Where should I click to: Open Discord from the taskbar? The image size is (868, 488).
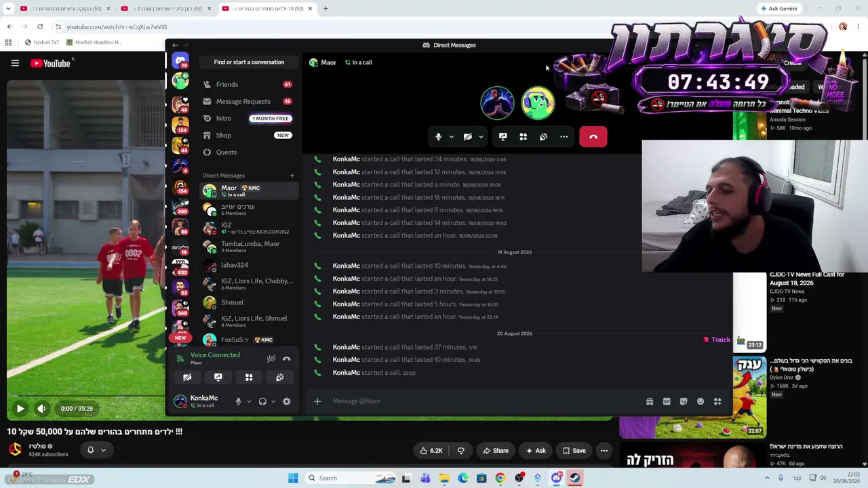557,478
